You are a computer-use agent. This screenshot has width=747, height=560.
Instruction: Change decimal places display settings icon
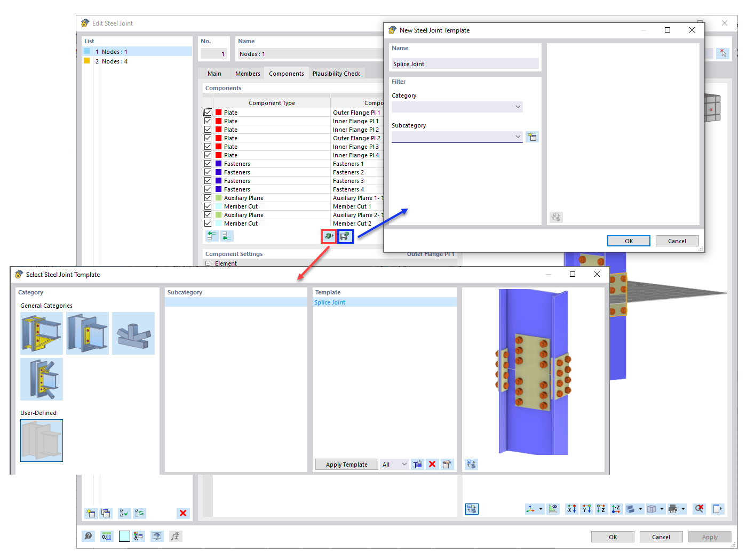click(107, 536)
